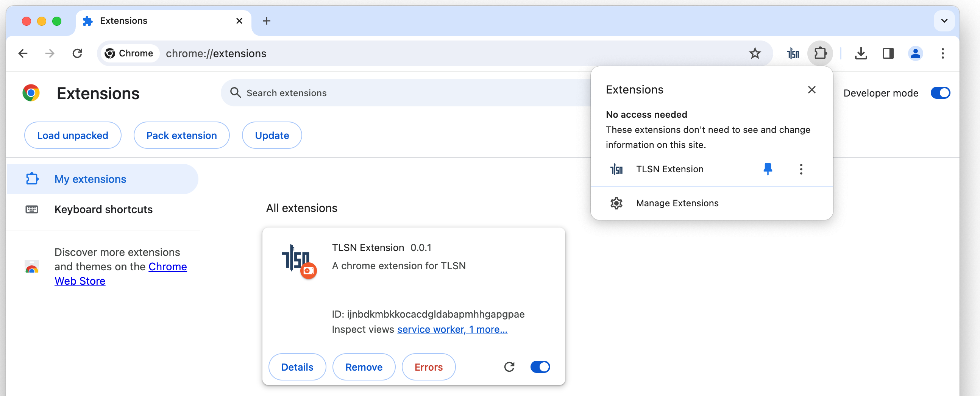Bookmark this page with the star icon
The image size is (980, 396).
[755, 54]
